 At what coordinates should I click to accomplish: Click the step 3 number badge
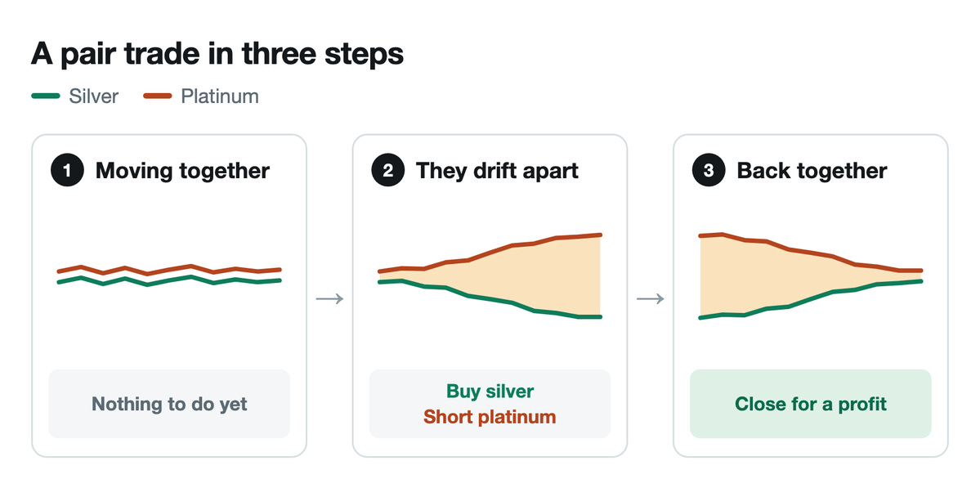[709, 171]
